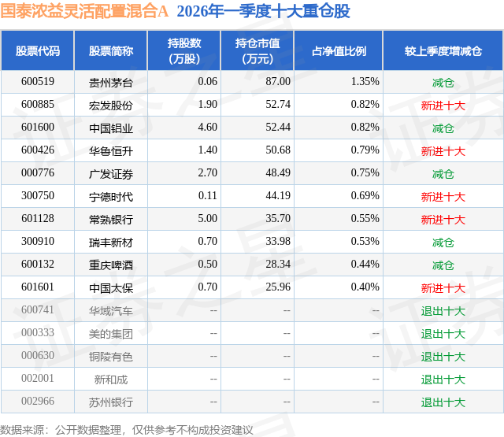Click the 股票代码 column header
This screenshot has height=437, width=504.
coord(38,50)
